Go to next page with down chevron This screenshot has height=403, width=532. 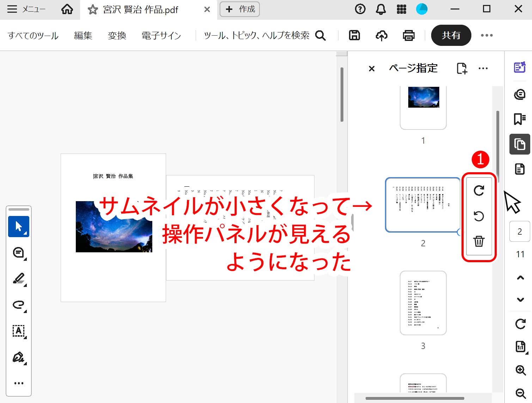520,300
